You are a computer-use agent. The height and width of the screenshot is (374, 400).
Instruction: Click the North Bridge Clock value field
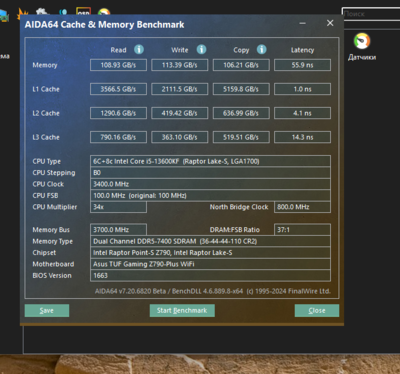(302, 207)
